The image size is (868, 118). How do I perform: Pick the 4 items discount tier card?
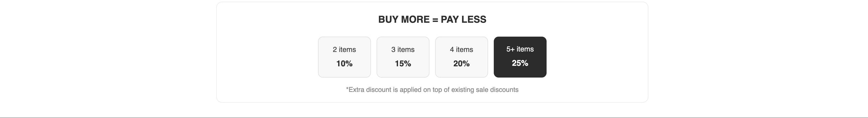pyautogui.click(x=461, y=57)
